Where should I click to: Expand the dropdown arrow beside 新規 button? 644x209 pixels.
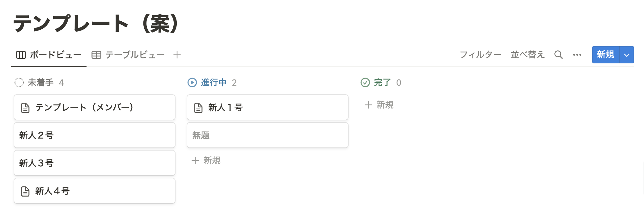point(627,55)
